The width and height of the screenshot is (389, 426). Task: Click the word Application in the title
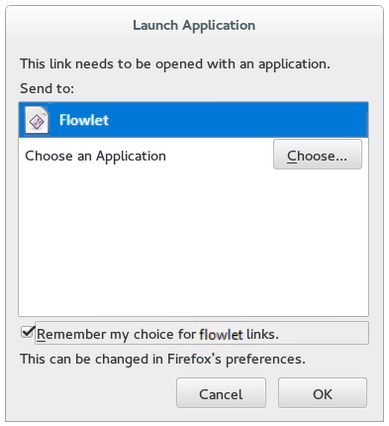pyautogui.click(x=219, y=26)
